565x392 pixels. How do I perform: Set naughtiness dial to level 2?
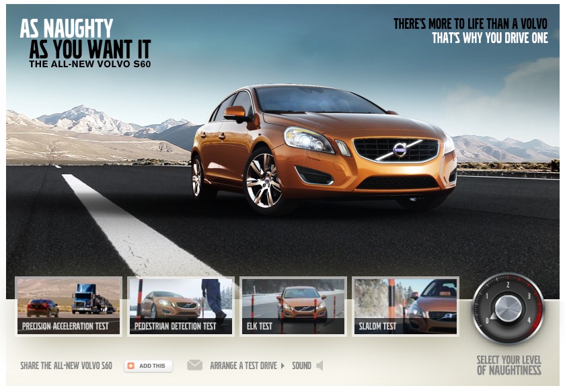pyautogui.click(x=508, y=285)
